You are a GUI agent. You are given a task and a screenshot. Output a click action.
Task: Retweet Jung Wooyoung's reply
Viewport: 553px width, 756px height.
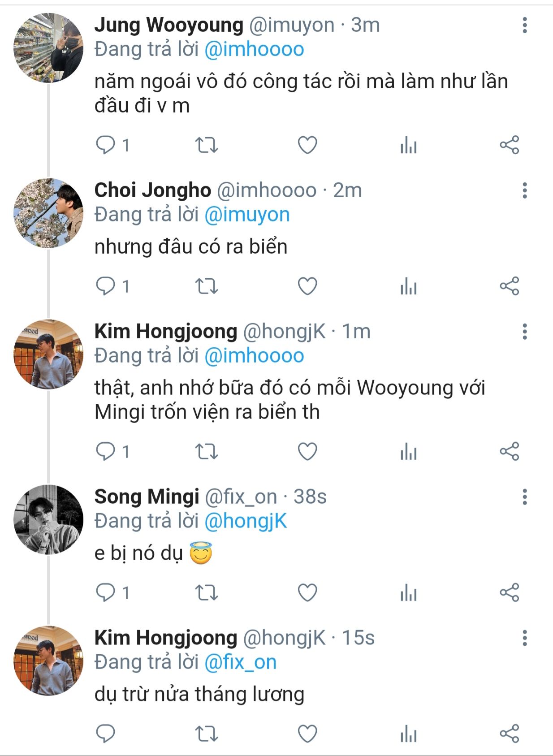(207, 145)
